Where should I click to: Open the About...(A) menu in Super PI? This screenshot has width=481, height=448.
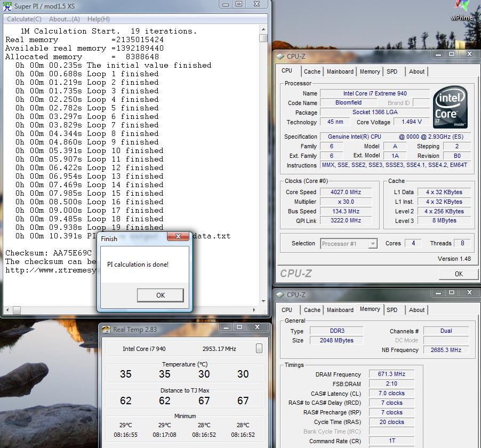pos(65,19)
